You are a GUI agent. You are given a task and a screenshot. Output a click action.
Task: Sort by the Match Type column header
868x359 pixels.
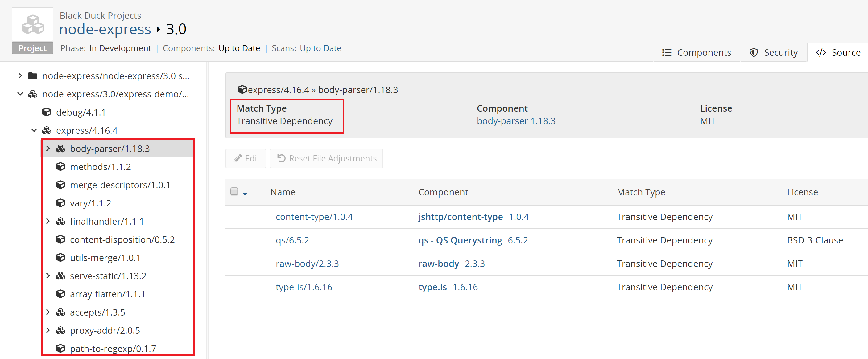coord(641,192)
